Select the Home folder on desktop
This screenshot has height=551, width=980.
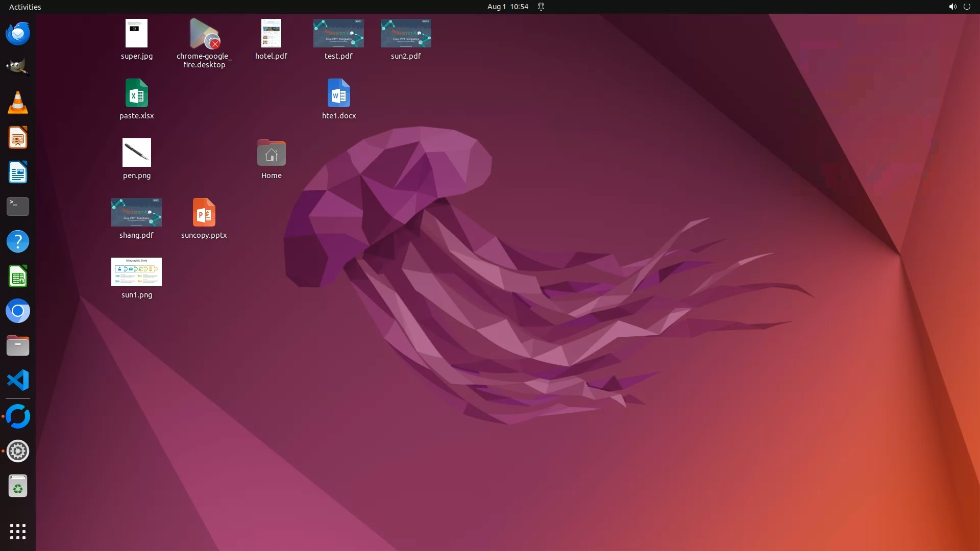coord(271,154)
